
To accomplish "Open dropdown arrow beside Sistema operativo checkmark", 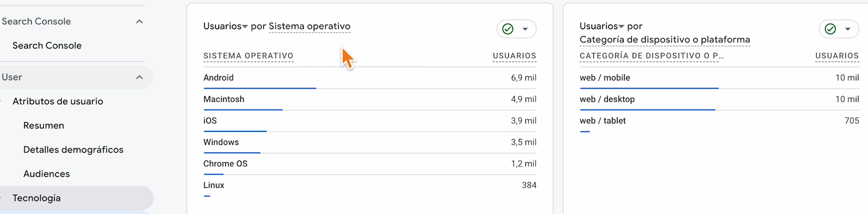I will 525,29.
